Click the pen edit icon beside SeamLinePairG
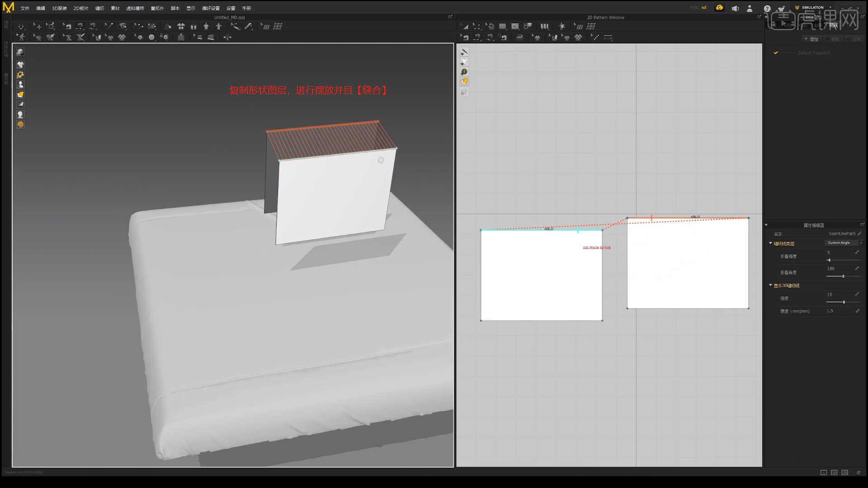868x488 pixels. 859,234
